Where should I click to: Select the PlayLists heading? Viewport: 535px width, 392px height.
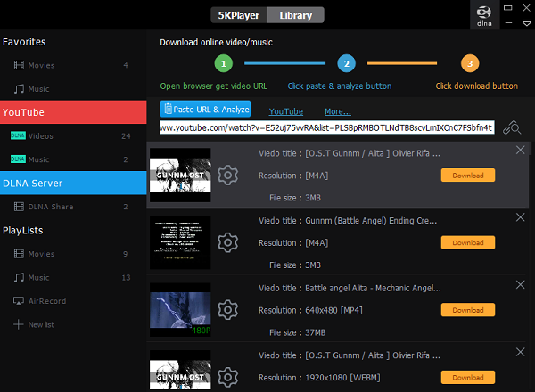(23, 231)
